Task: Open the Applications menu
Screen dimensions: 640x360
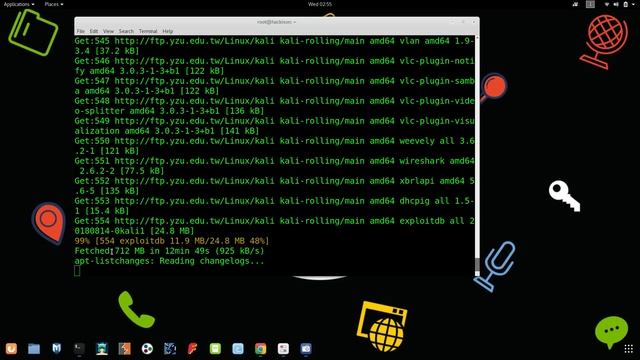Action: coord(19,4)
